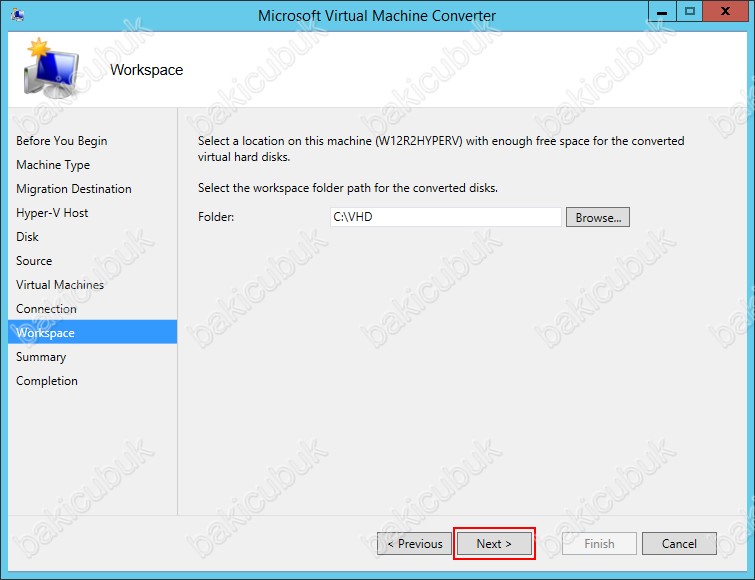Select the Connection step

[x=46, y=309]
